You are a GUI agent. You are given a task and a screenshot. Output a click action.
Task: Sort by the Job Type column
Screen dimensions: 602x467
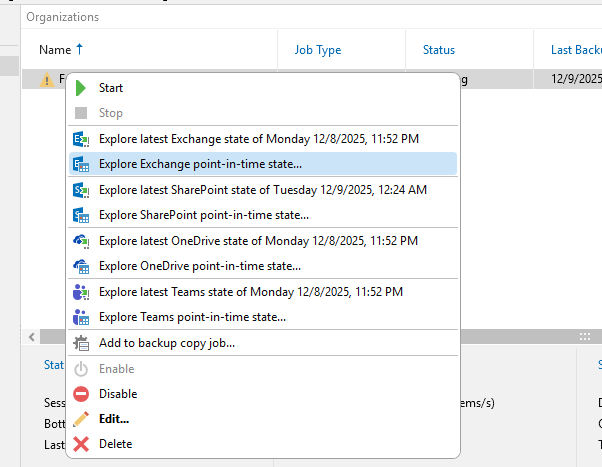318,50
